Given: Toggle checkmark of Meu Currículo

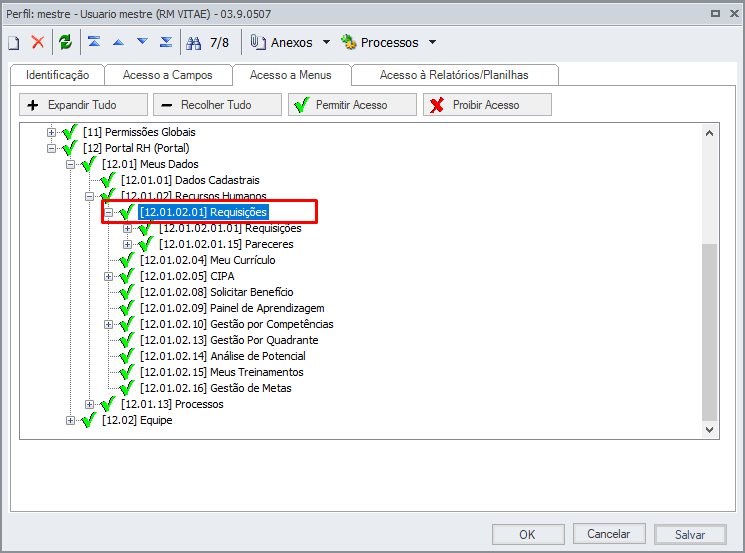Looking at the screenshot, I should pos(127,260).
